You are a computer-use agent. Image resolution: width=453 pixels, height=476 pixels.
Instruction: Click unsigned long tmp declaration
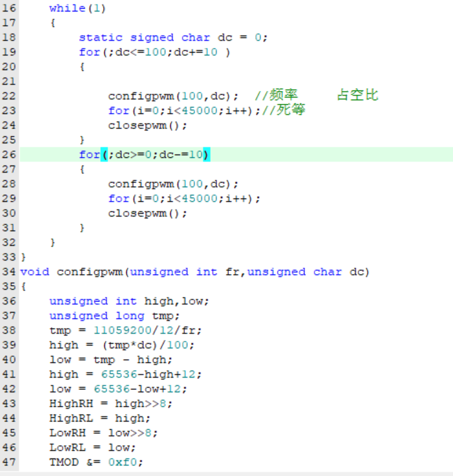pyautogui.click(x=115, y=316)
